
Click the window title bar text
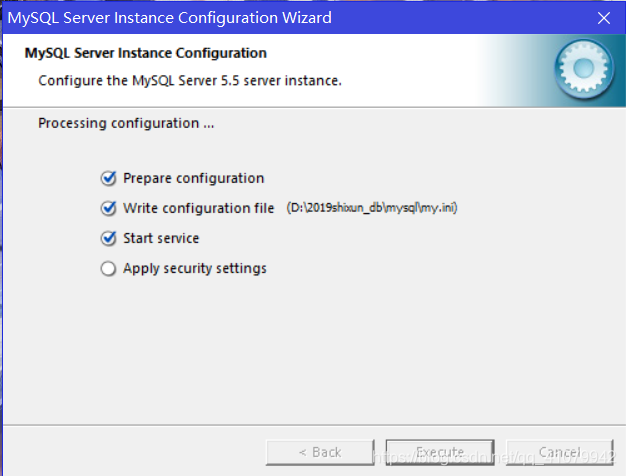pyautogui.click(x=170, y=18)
